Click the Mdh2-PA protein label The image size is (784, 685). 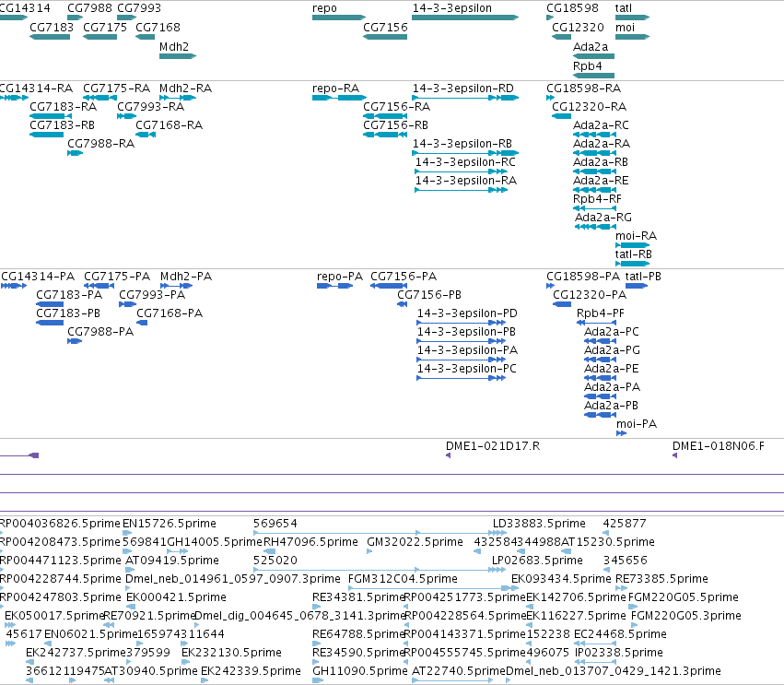[186, 277]
